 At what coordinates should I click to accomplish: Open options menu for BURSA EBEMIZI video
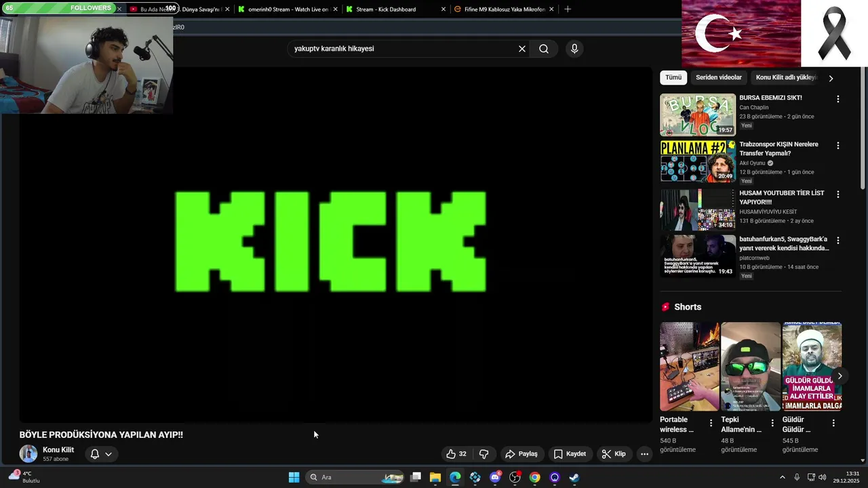(838, 99)
